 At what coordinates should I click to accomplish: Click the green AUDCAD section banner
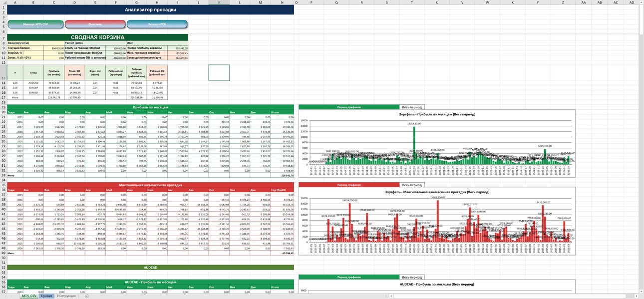coord(150,268)
